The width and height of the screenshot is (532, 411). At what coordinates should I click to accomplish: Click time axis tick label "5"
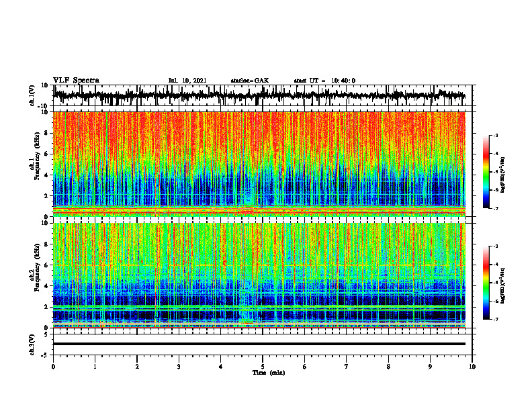[263, 367]
